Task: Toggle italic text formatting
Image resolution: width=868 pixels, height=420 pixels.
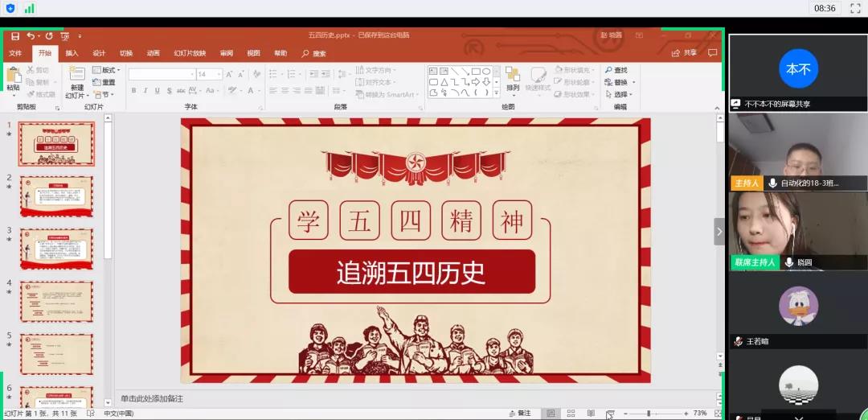Action: (x=145, y=91)
